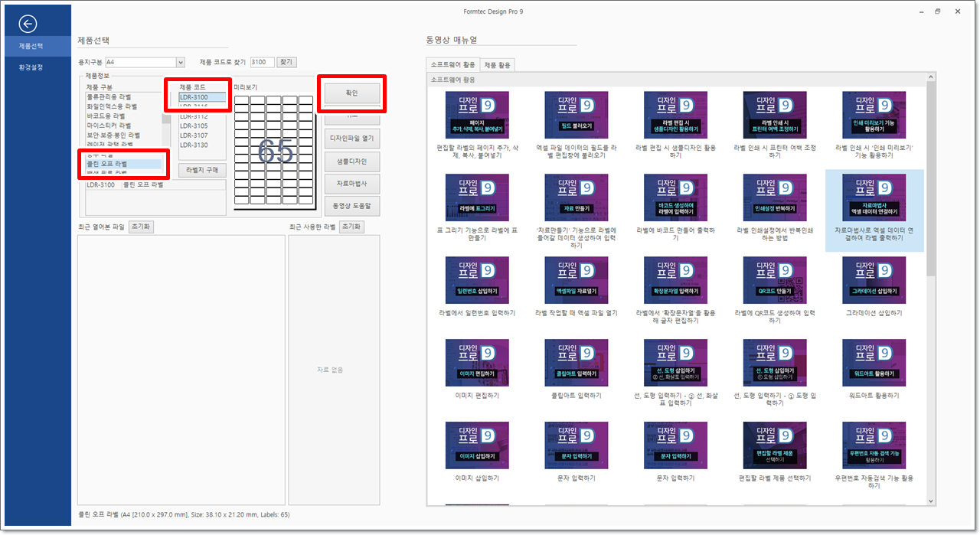Confirm with the 확인 button

pos(351,93)
